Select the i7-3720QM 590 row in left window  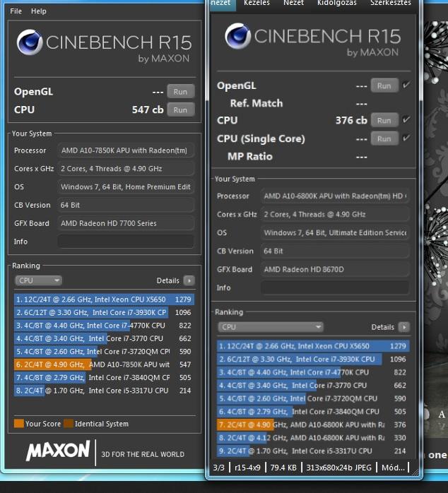104,352
